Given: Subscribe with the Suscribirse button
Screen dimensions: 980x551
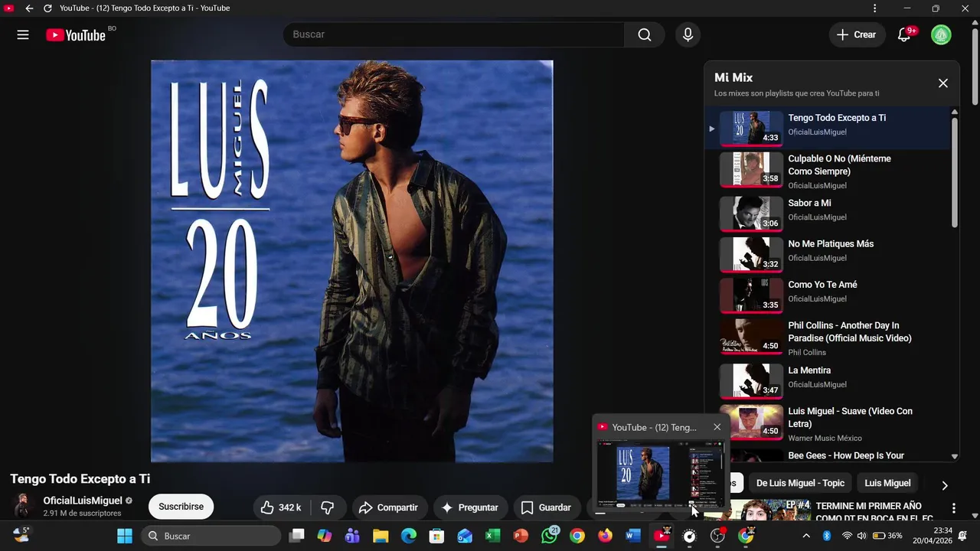Looking at the screenshot, I should [x=181, y=507].
